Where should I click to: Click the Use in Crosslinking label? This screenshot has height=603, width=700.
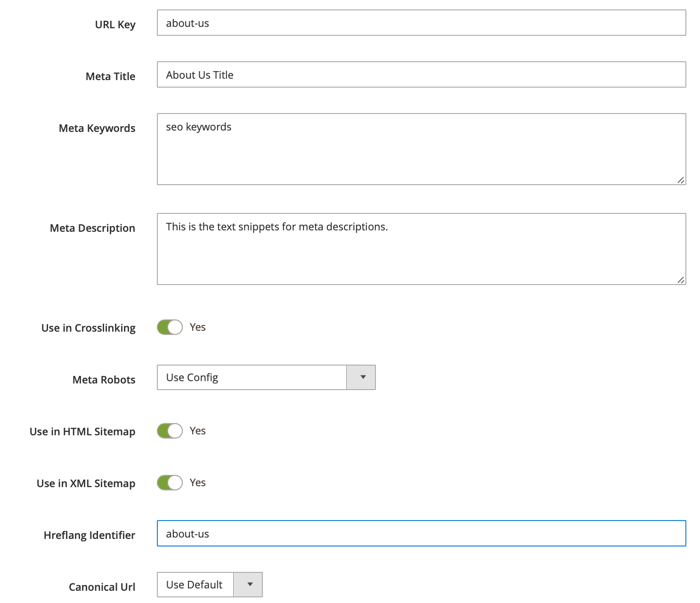tap(88, 328)
